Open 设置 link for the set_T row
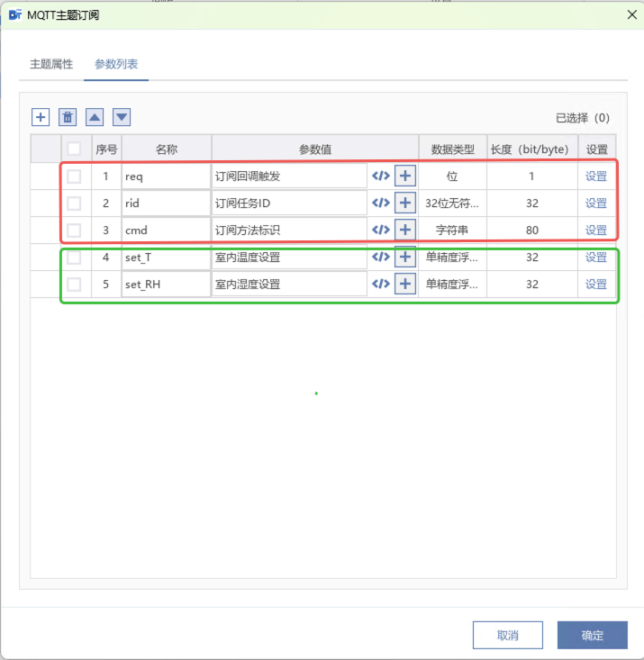Screen dimensions: 644x660 click(x=596, y=258)
